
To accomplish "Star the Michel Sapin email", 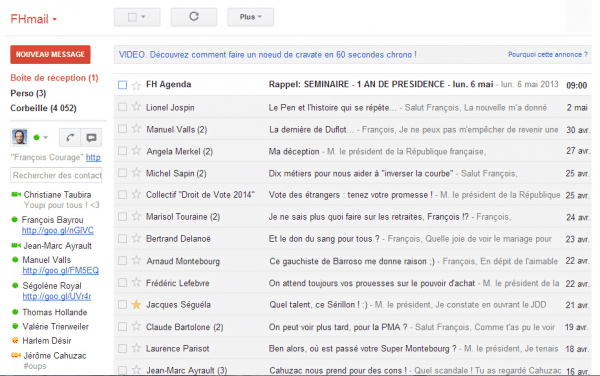I will click(x=136, y=173).
